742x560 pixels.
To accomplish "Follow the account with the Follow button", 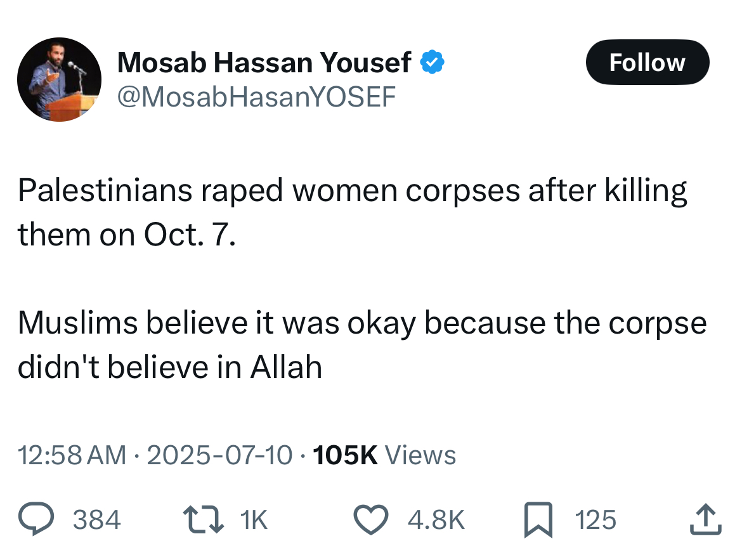I will [x=648, y=62].
